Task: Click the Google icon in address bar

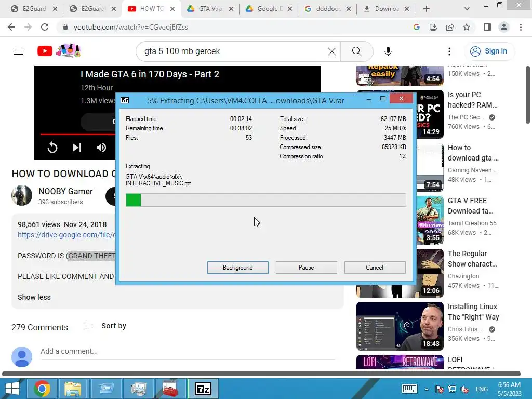Action: [417, 27]
